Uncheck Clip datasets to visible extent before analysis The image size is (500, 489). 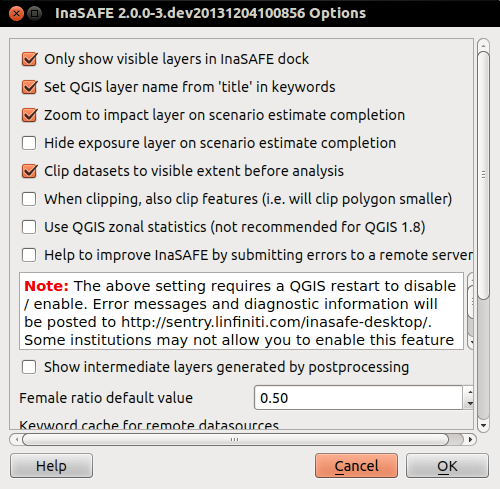point(29,171)
